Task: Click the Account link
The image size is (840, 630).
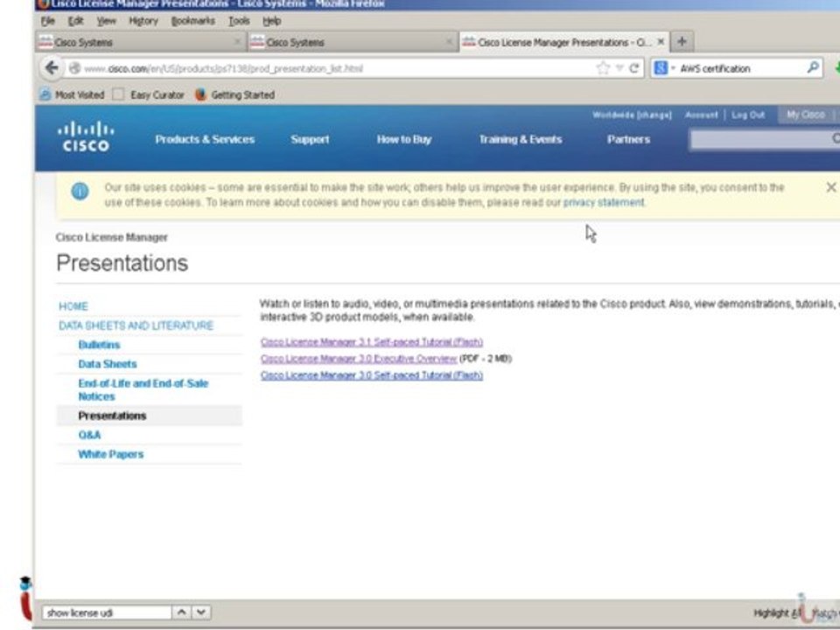Action: [x=701, y=115]
